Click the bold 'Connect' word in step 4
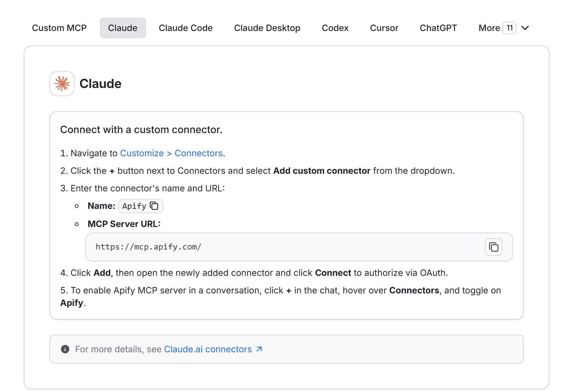Screen dimensions: 567x392 click(333, 273)
